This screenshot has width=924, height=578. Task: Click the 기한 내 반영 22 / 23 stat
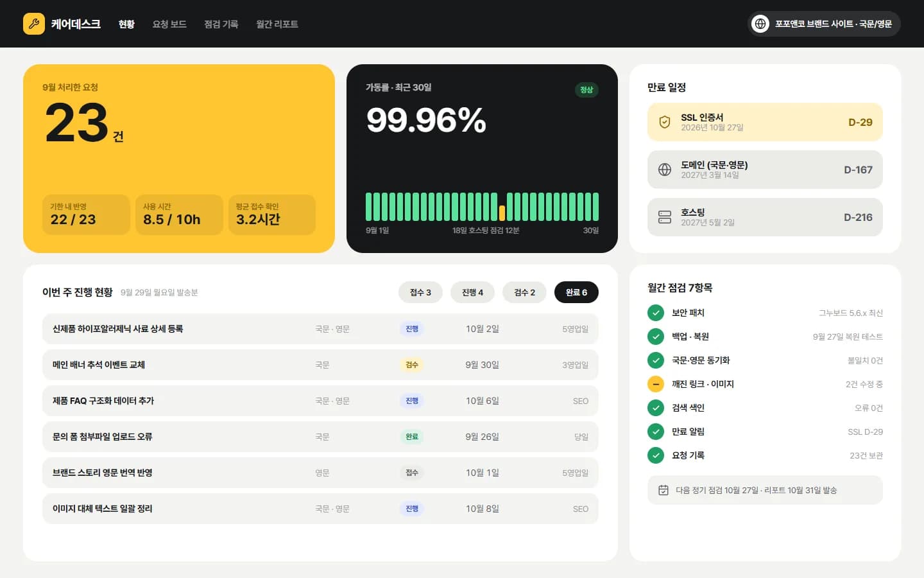click(x=86, y=215)
